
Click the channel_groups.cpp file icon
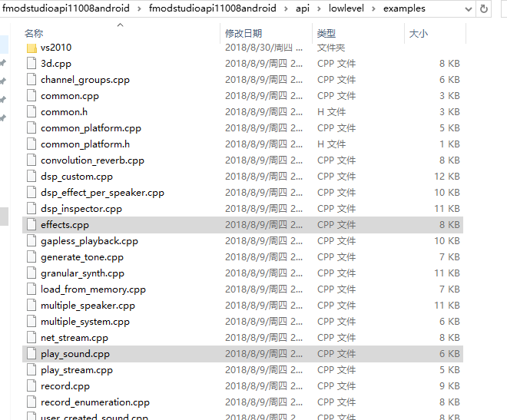click(x=31, y=80)
